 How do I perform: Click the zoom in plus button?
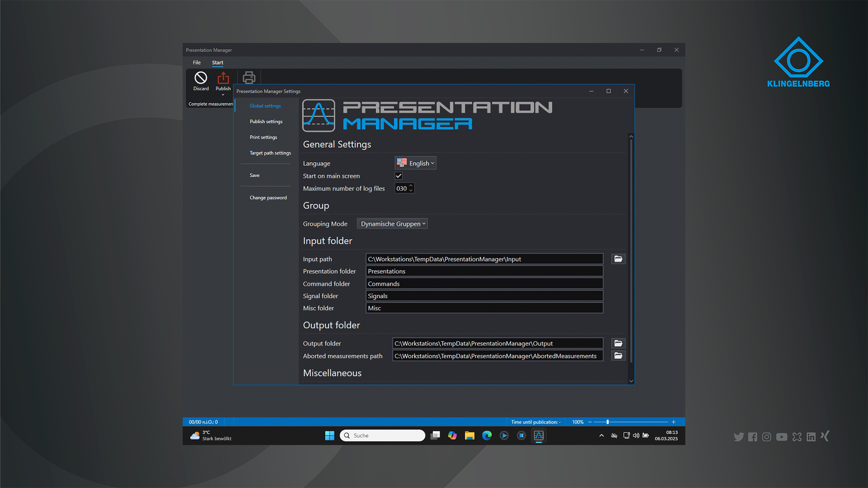pos(674,422)
